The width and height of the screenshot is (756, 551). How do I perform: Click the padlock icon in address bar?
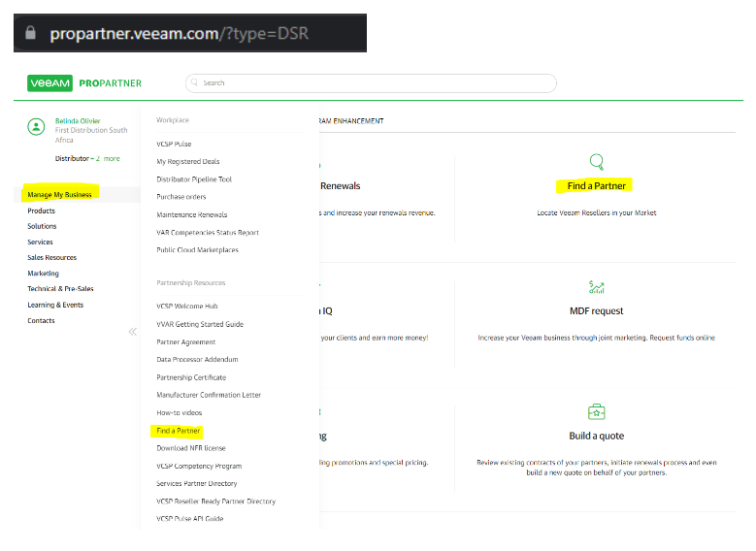[x=30, y=32]
